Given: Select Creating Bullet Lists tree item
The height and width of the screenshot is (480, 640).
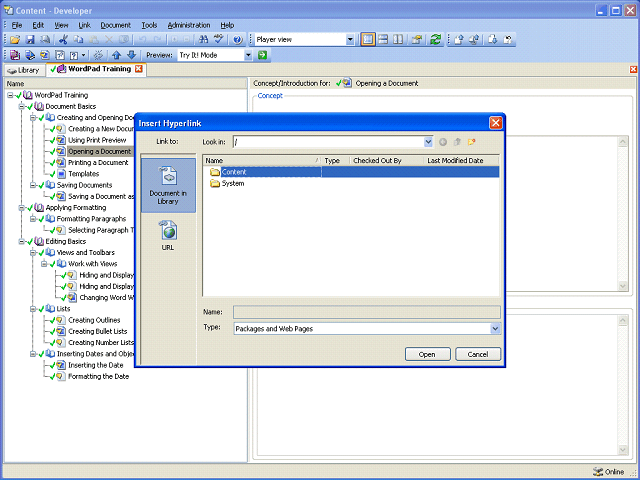Looking at the screenshot, I should click(x=98, y=331).
